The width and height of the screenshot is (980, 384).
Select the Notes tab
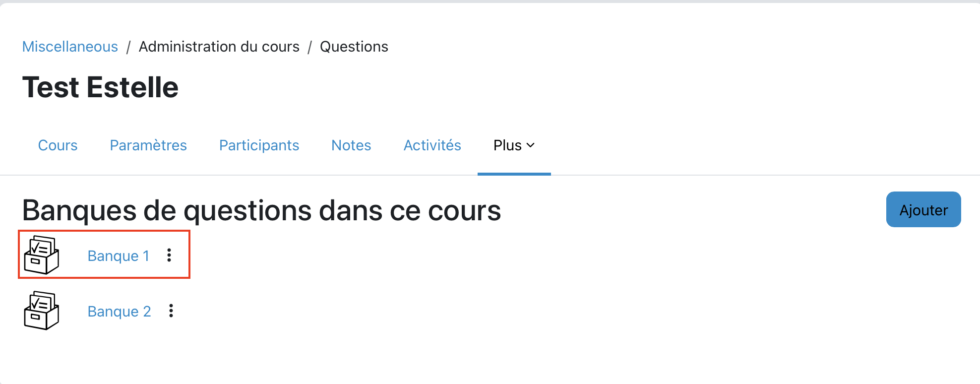pos(351,145)
